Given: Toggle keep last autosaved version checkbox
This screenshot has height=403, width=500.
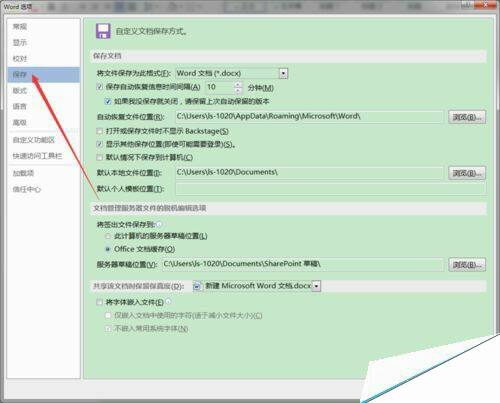Looking at the screenshot, I should point(108,101).
